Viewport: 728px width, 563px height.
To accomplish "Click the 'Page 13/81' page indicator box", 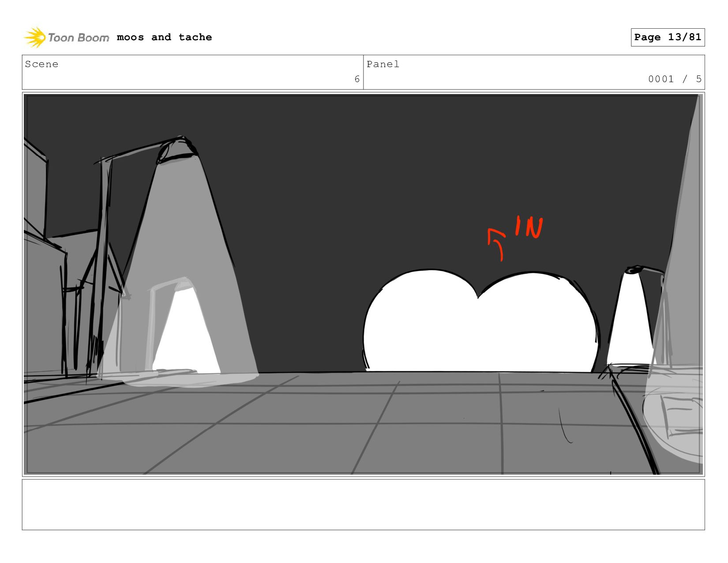I will tap(668, 37).
